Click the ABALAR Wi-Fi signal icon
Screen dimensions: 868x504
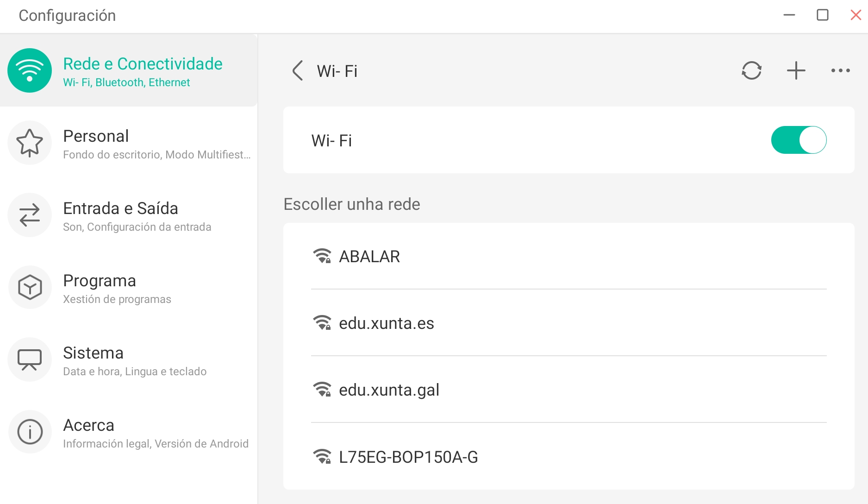pyautogui.click(x=322, y=256)
